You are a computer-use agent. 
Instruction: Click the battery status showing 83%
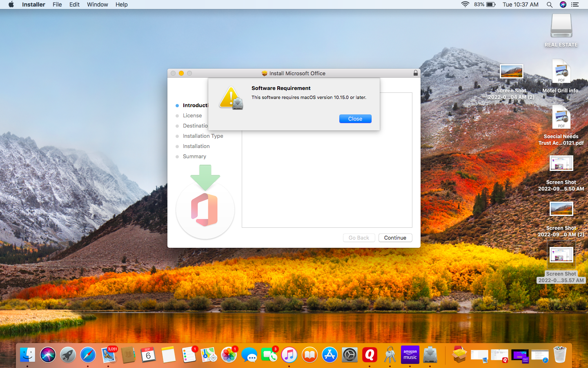point(485,4)
